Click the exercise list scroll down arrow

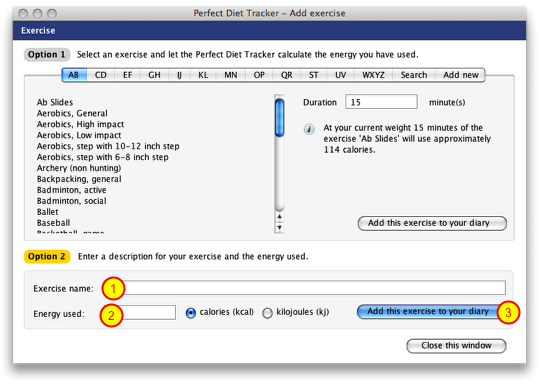pyautogui.click(x=280, y=228)
